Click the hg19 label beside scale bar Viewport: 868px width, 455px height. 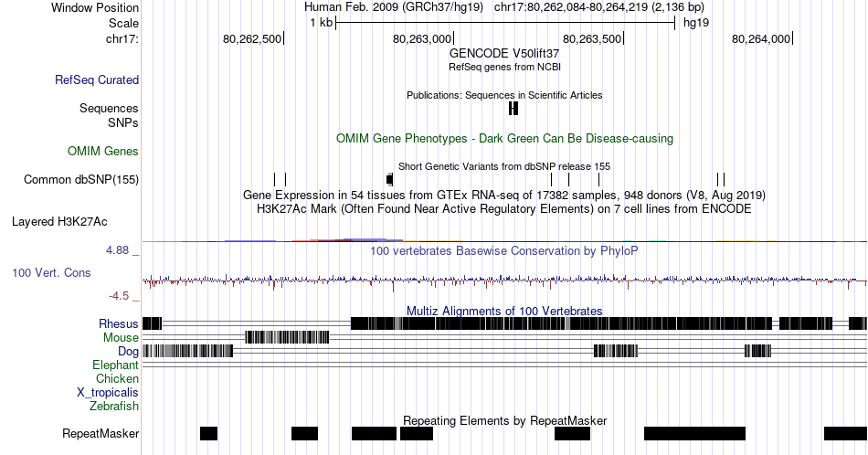click(696, 23)
